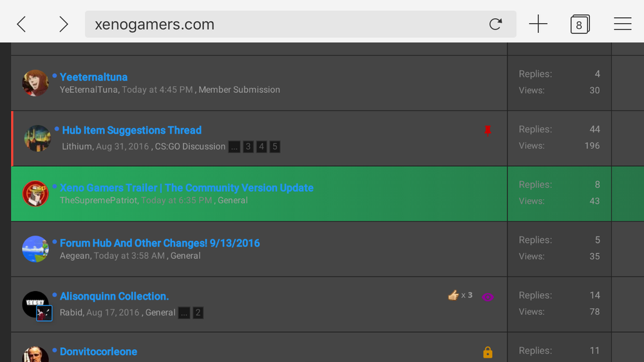Open the Donvitocorleone thread

[99, 352]
